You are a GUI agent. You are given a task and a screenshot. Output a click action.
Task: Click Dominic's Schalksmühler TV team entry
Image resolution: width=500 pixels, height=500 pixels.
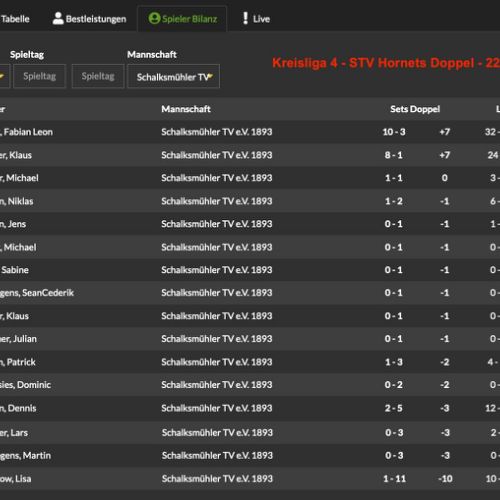(x=217, y=385)
